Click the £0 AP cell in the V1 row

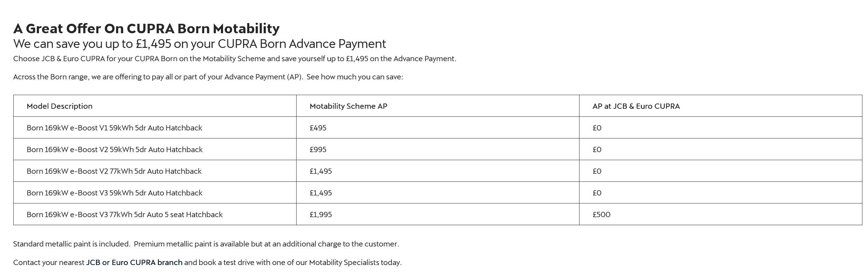pyautogui.click(x=597, y=128)
